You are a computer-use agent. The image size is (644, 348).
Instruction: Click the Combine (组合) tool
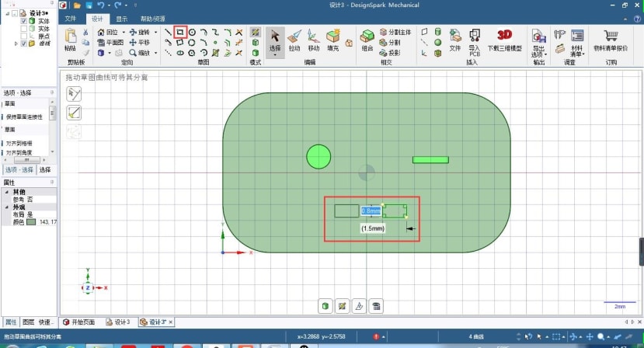367,40
